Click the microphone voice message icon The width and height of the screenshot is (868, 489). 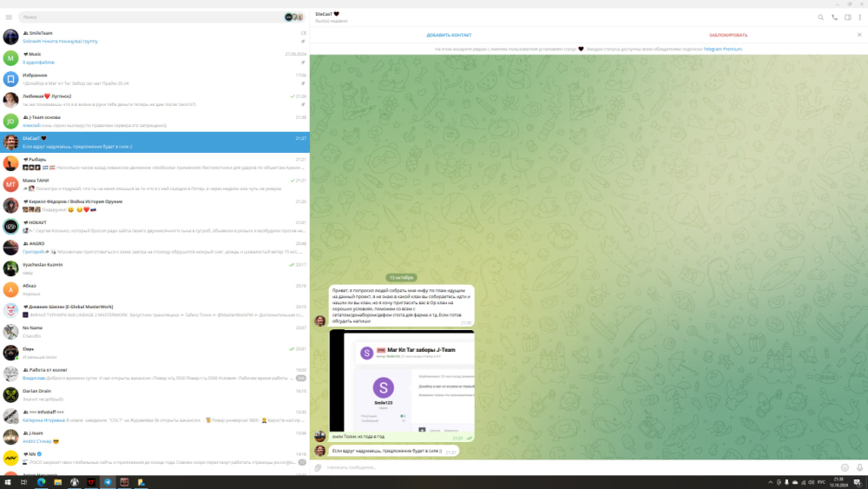click(x=858, y=467)
